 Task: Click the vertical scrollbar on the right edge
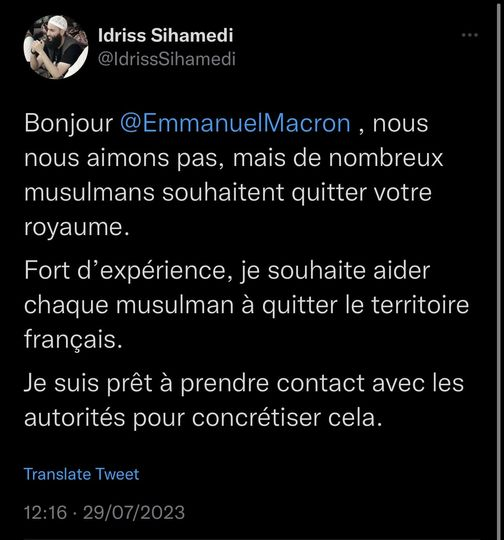(x=499, y=270)
